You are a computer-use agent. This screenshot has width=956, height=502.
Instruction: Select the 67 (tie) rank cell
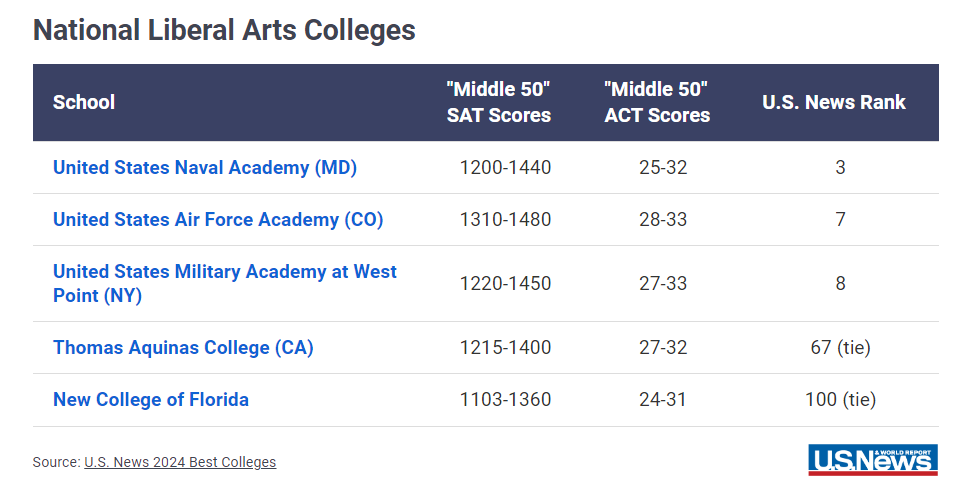click(840, 348)
